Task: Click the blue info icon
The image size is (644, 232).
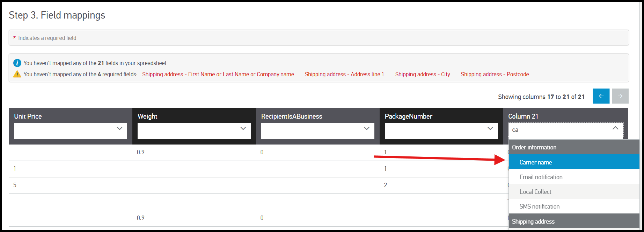Action: tap(17, 63)
